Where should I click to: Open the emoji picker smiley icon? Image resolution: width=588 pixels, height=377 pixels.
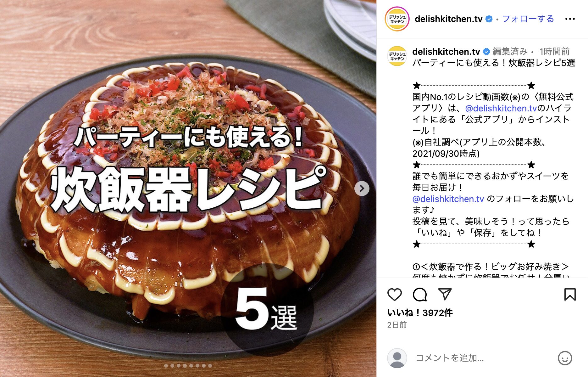tap(565, 358)
